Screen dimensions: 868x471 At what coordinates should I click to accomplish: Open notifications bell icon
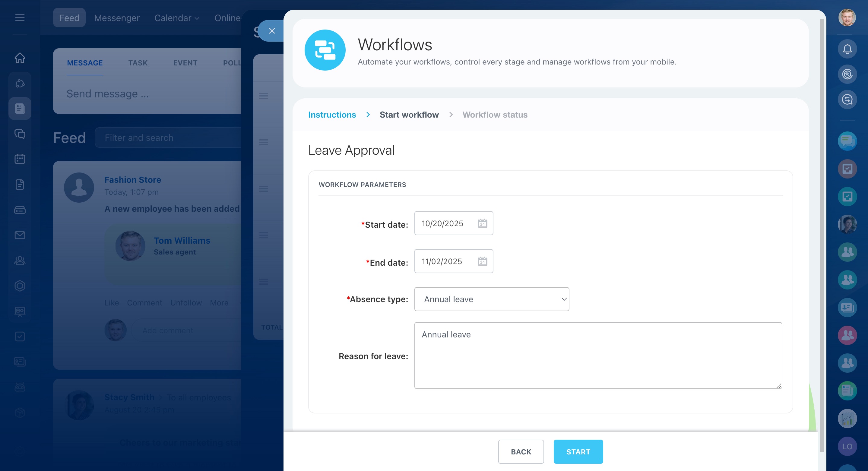[x=847, y=49]
